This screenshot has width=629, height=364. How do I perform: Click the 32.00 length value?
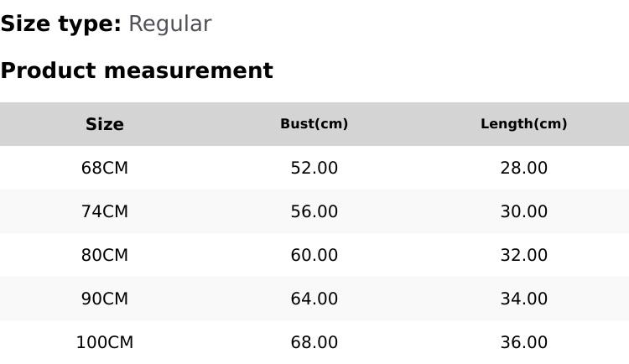click(524, 255)
